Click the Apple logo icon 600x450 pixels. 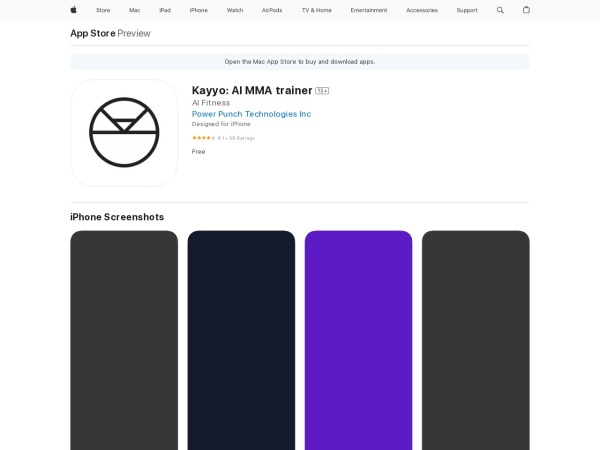[73, 10]
